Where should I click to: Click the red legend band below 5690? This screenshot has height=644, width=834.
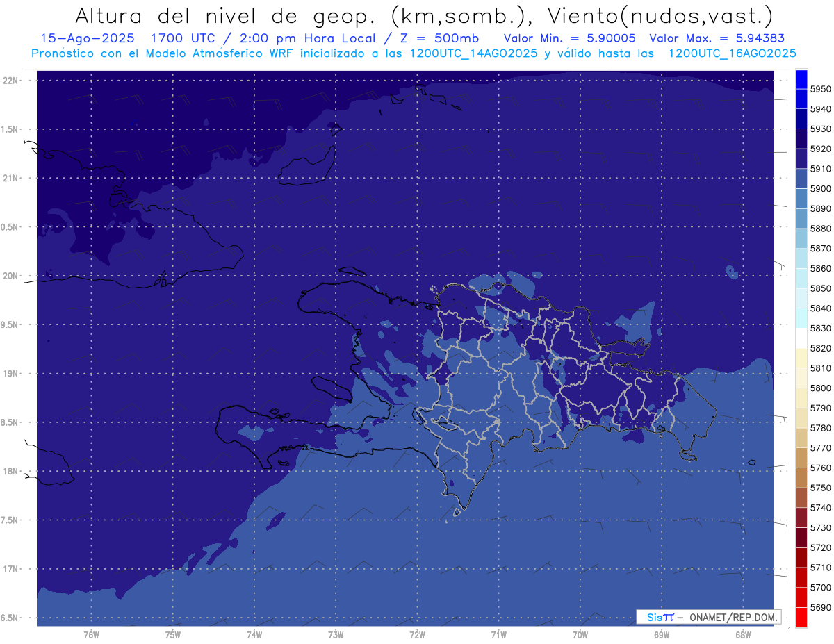801,617
